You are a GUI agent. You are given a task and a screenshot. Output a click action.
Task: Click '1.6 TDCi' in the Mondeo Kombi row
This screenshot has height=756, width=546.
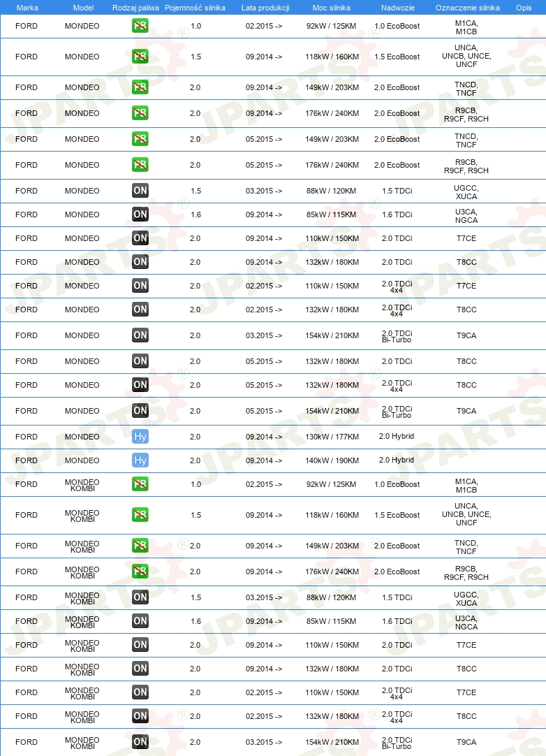pos(397,621)
